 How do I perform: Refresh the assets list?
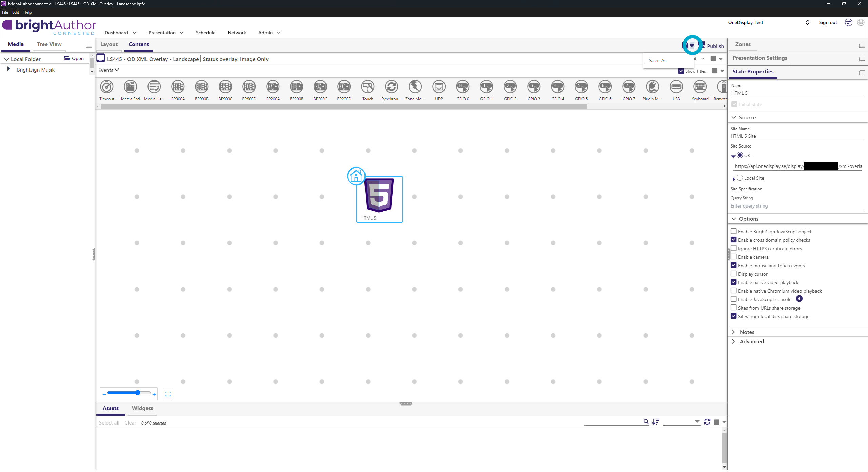tap(707, 422)
